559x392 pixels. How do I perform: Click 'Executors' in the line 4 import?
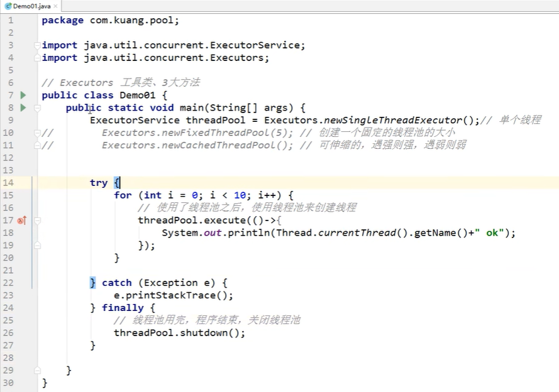pos(236,58)
